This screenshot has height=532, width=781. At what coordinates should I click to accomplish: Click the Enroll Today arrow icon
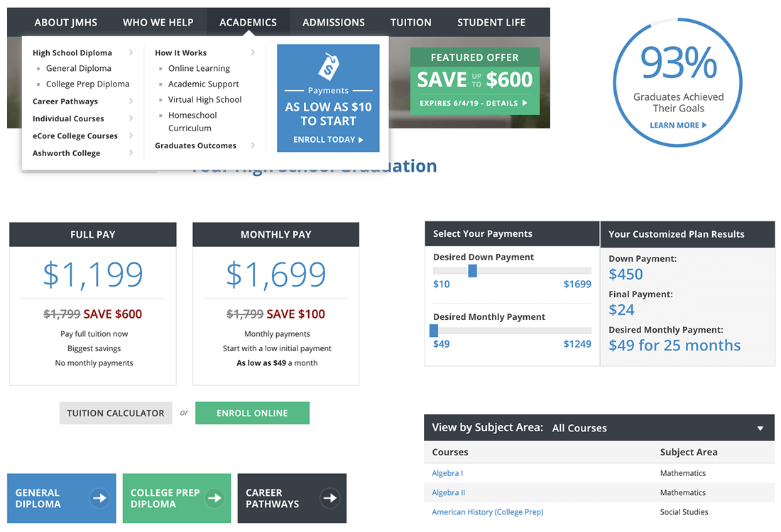coord(361,140)
